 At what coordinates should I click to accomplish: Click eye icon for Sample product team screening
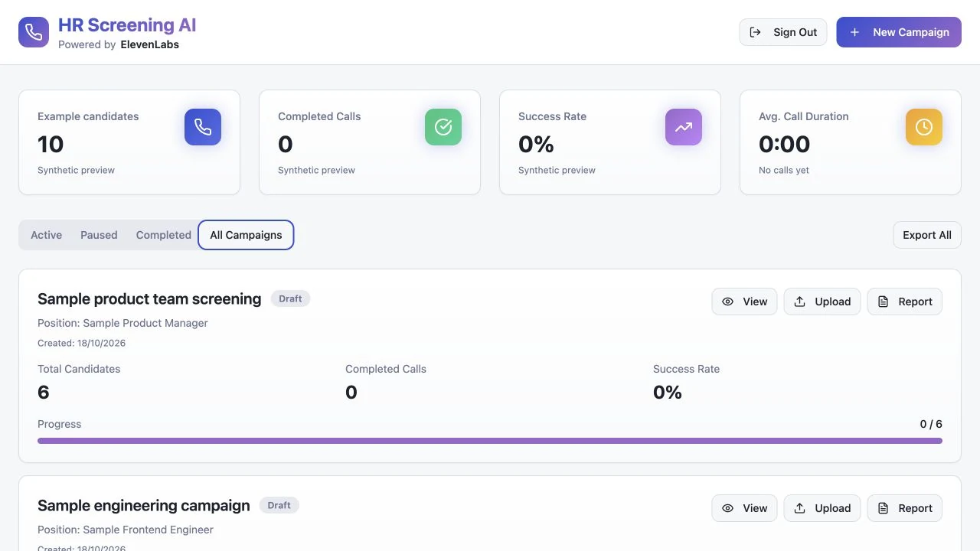coord(728,302)
